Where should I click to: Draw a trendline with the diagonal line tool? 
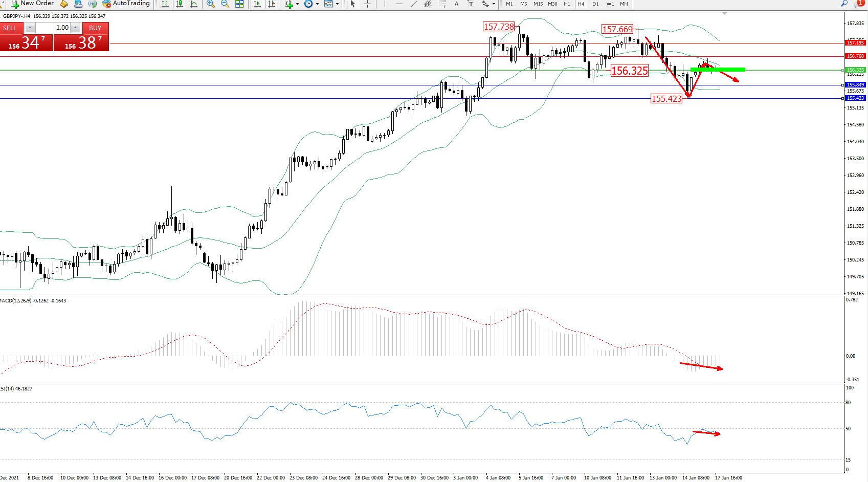coord(413,4)
